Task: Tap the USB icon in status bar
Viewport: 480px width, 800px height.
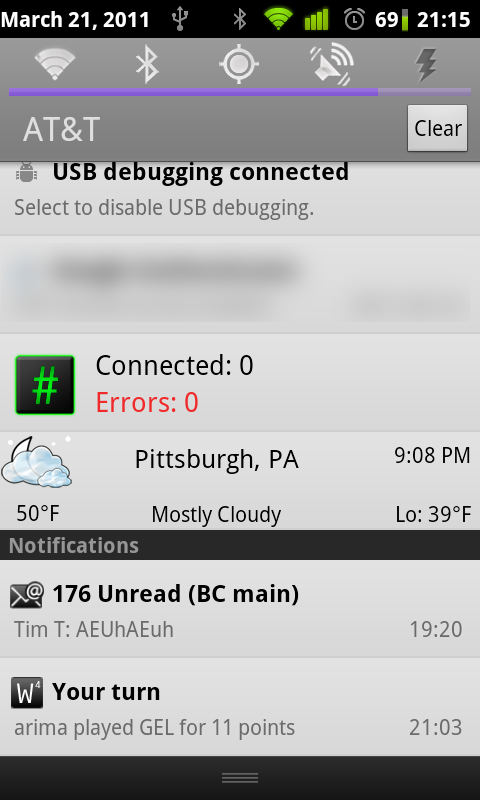Action: pos(180,19)
